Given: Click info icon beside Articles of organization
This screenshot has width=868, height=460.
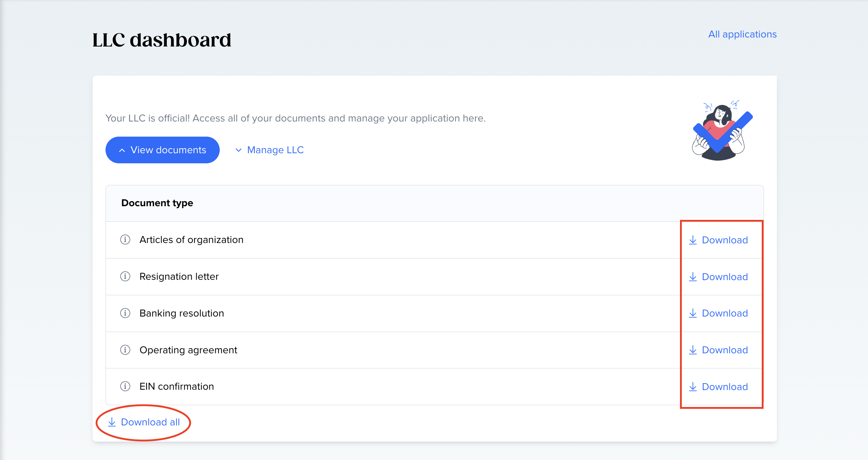Looking at the screenshot, I should (125, 240).
